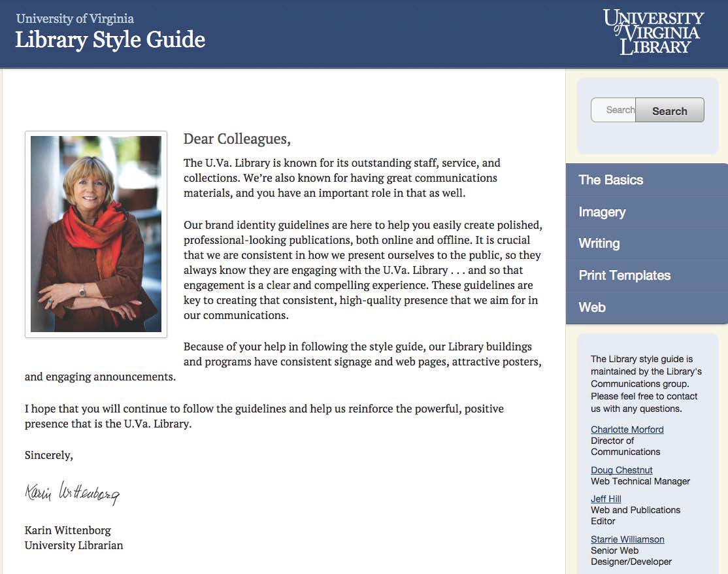Click the Doug Chestnut link
Screen dimensions: 728x574
click(621, 470)
